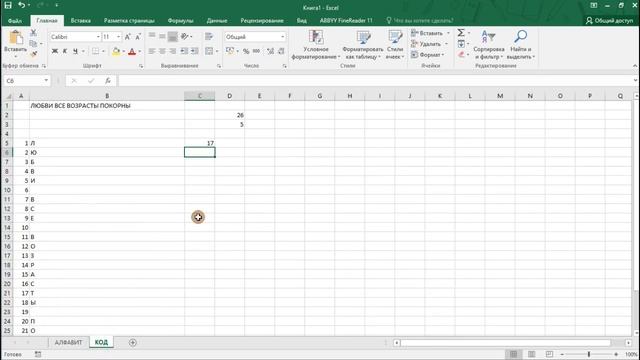The height and width of the screenshot is (360, 640).
Task: Click the Name Box showing C6
Action: pos(23,81)
